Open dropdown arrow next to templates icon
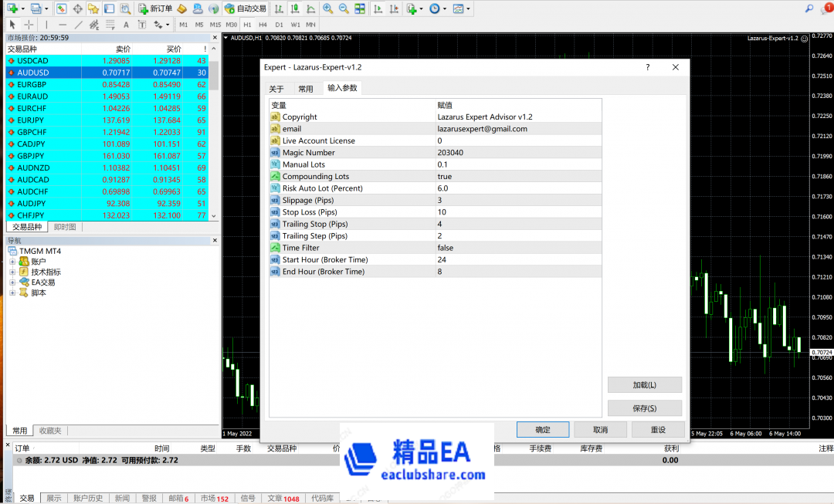 [468, 8]
